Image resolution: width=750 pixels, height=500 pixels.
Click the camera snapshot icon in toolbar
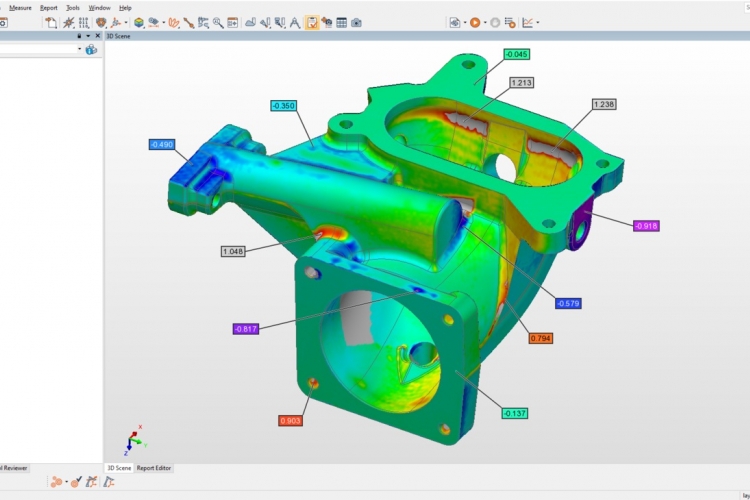click(x=356, y=22)
